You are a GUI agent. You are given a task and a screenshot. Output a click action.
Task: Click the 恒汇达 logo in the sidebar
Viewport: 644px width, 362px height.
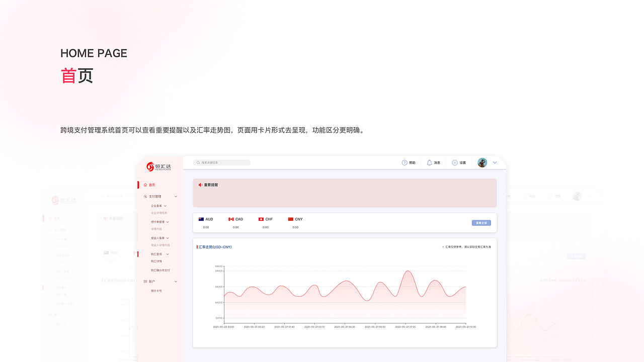point(159,166)
